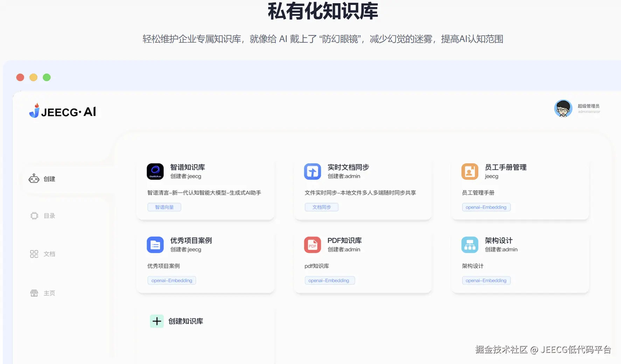The height and width of the screenshot is (364, 621).
Task: Click the chip icon beside 目录
Action: 34,216
